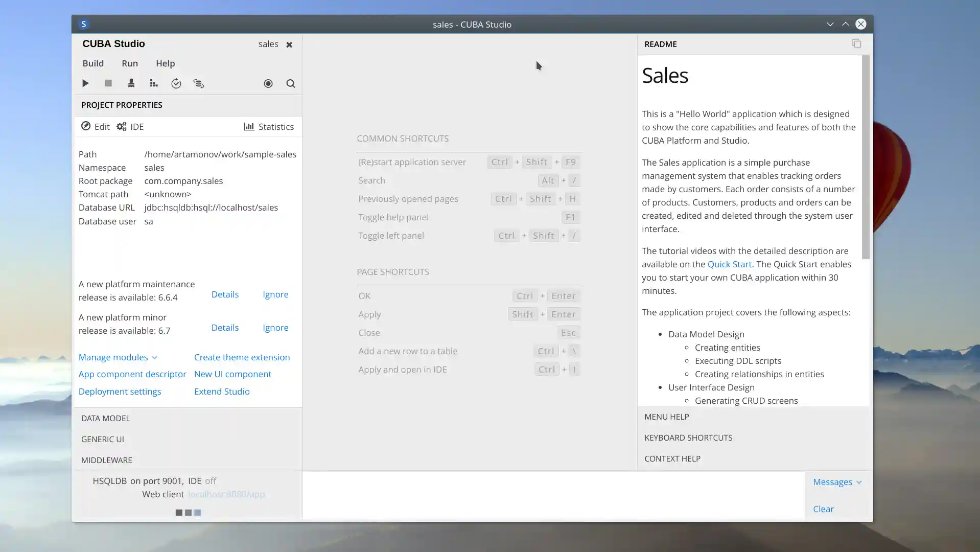Stop the application server via square icon
980x552 pixels.
coord(108,83)
